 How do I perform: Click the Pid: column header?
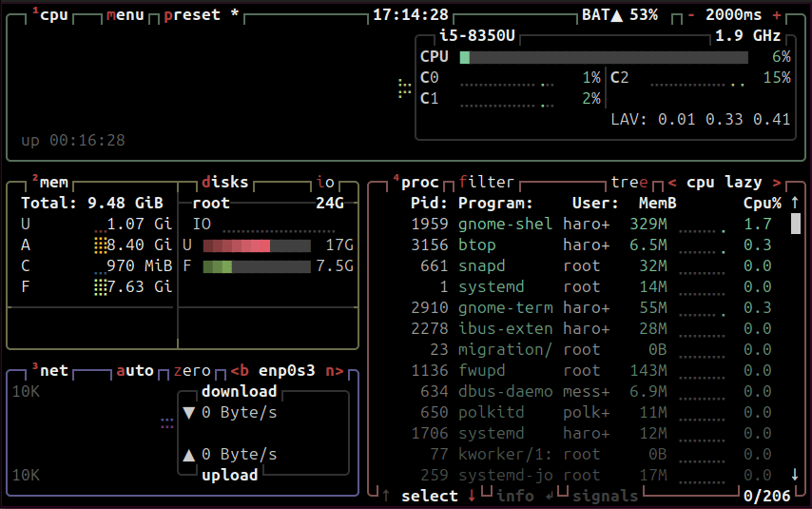[430, 204]
